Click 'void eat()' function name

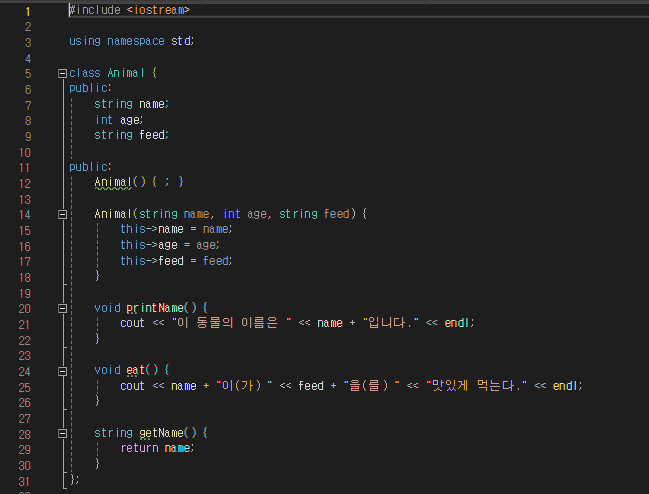(x=135, y=370)
